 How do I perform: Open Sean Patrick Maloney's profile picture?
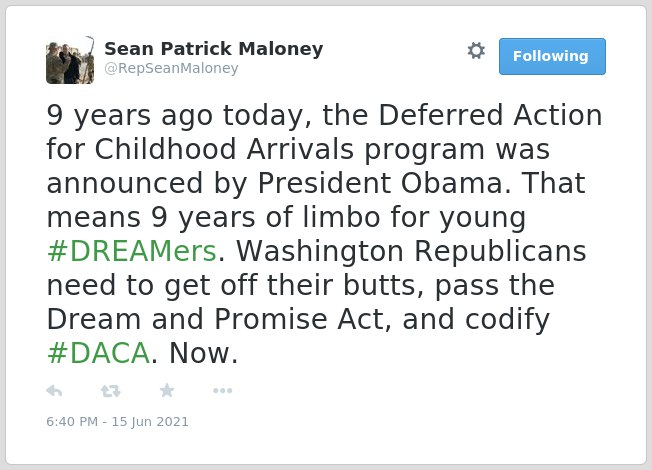tap(70, 60)
